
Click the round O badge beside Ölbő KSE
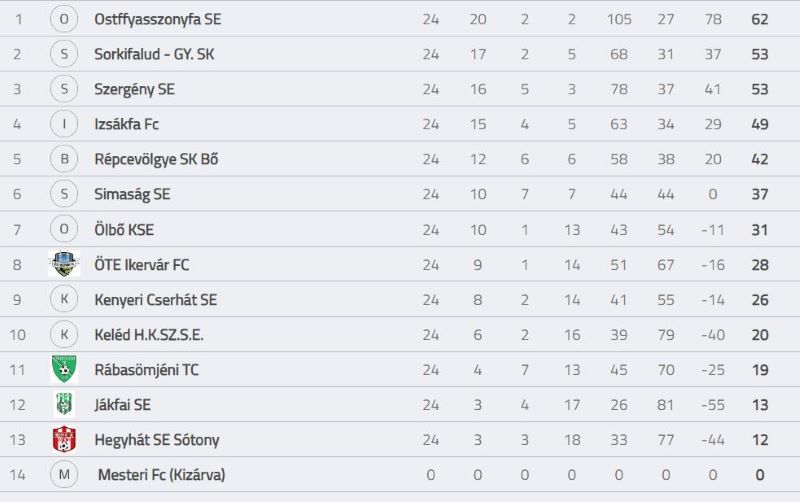[64, 229]
